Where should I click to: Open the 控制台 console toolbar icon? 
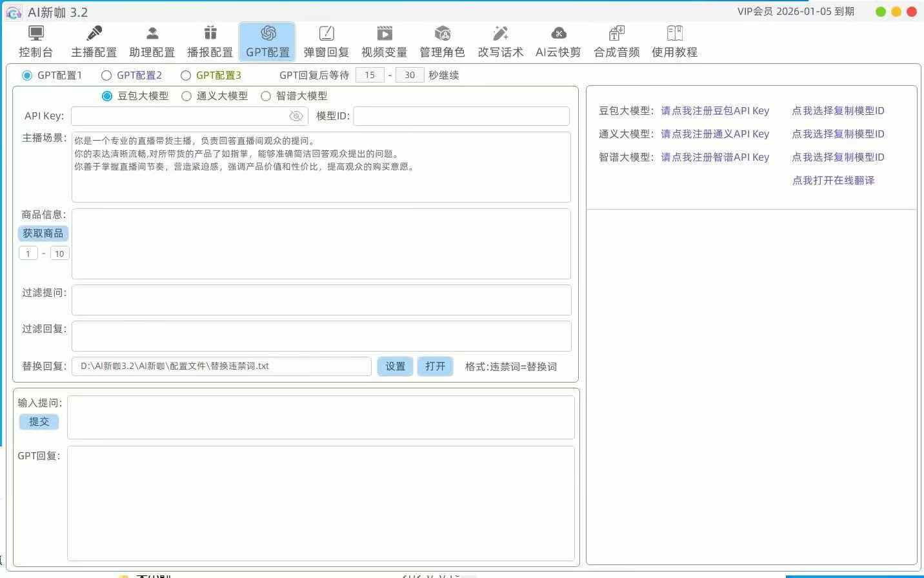[x=36, y=34]
